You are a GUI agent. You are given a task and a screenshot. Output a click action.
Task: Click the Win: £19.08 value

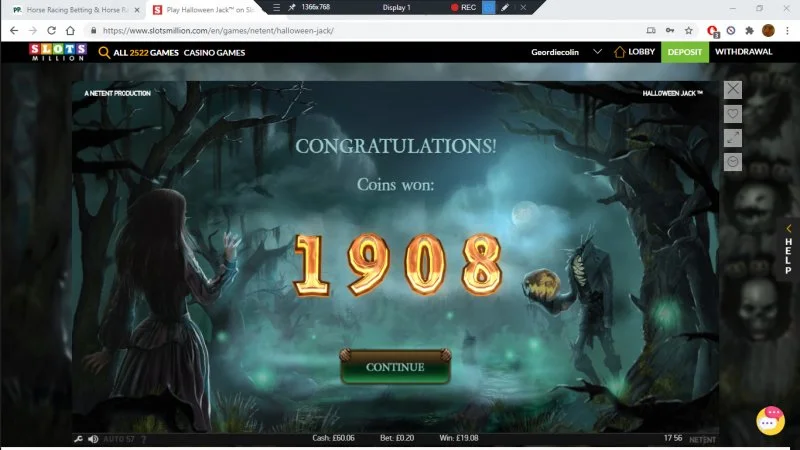click(x=459, y=438)
